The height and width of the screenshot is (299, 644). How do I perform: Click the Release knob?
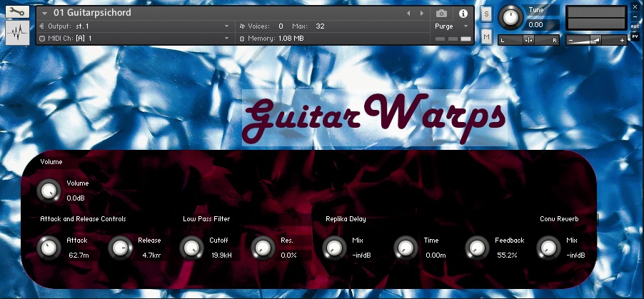[x=121, y=248]
